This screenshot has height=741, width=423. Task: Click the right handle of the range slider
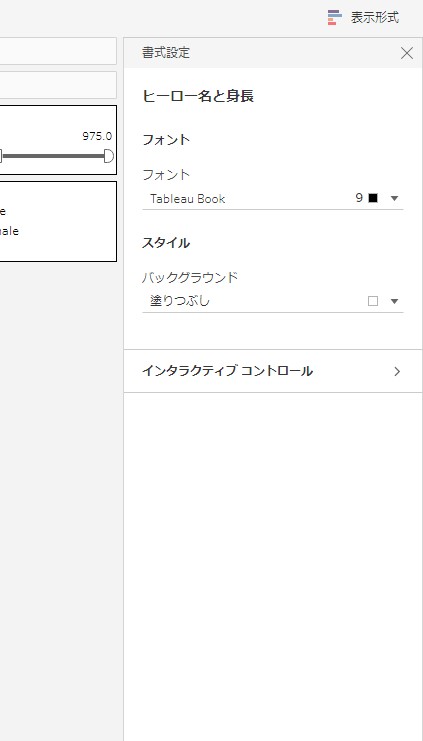pyautogui.click(x=109, y=156)
